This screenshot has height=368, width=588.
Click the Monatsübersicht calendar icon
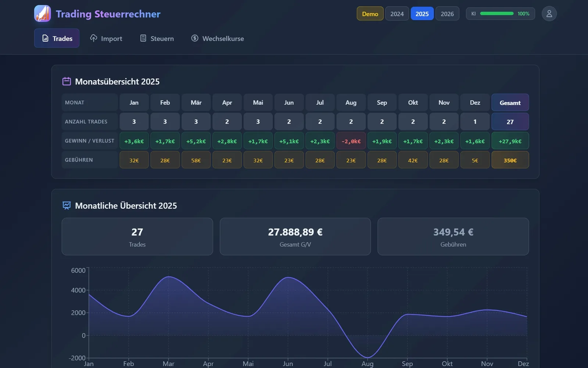[x=67, y=81]
